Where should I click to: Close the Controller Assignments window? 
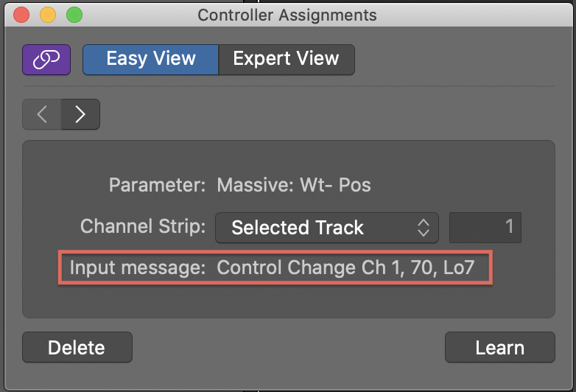(x=21, y=15)
